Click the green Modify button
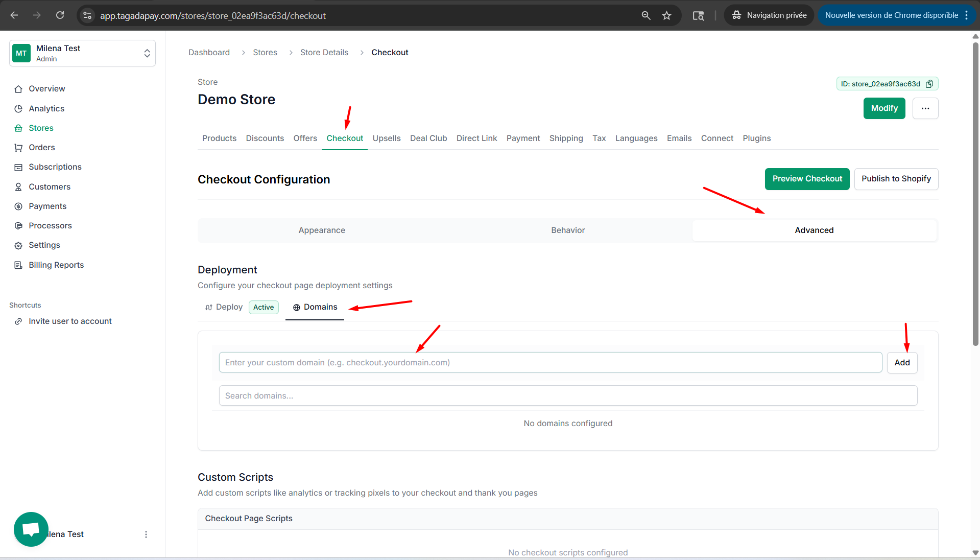The width and height of the screenshot is (980, 560). 884,108
